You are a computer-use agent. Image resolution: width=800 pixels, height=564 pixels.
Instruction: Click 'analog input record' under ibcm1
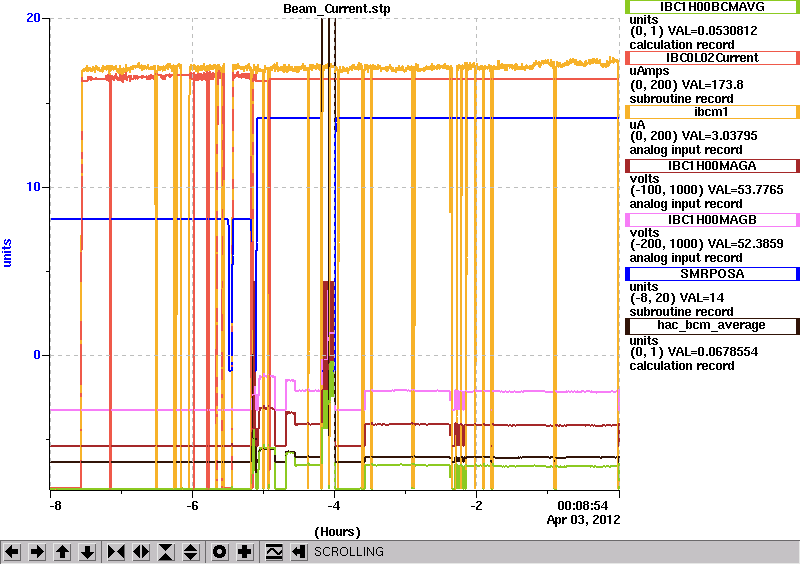tap(686, 150)
